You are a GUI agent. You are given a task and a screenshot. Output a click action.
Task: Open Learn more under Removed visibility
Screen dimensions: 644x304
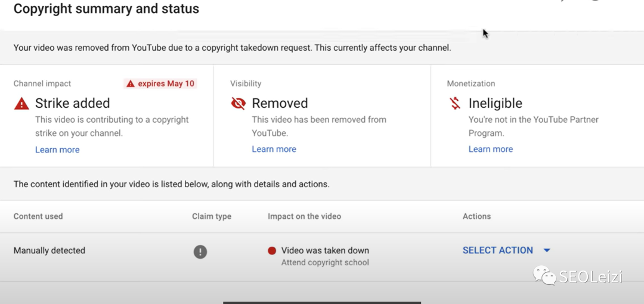point(274,149)
